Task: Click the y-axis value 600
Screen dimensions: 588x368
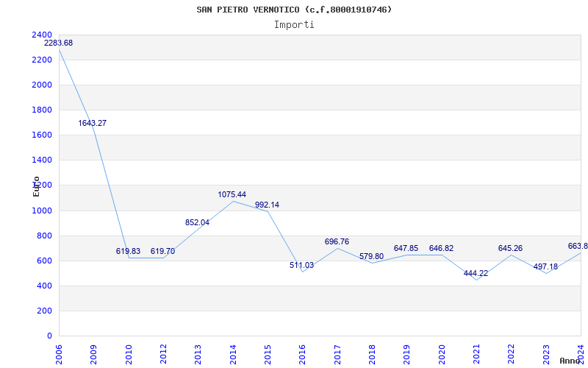Action: (x=45, y=261)
